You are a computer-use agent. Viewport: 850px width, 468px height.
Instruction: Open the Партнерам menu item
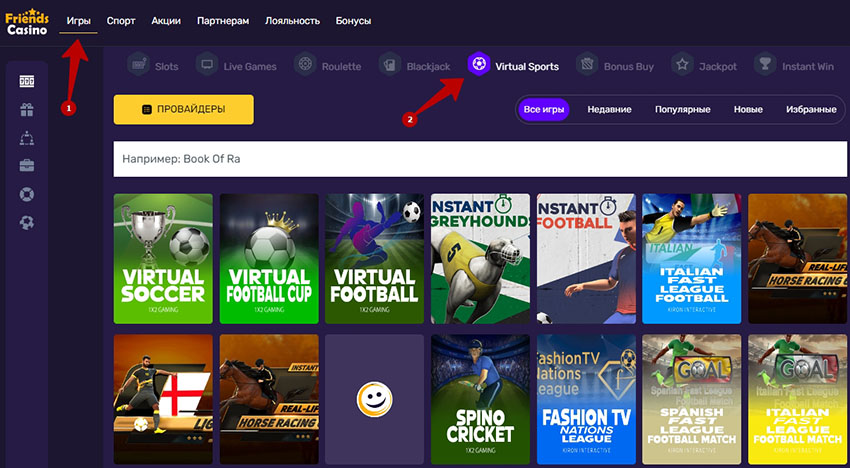point(223,21)
